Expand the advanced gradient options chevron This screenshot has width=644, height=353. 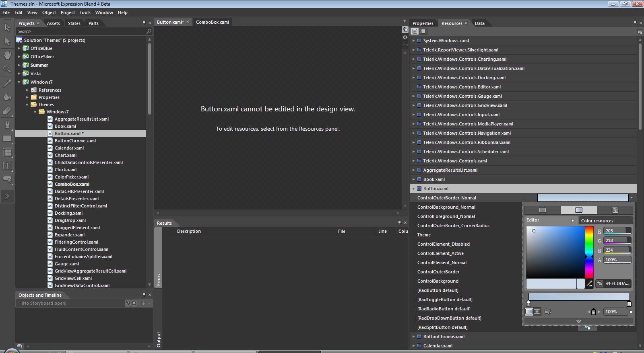[579, 321]
